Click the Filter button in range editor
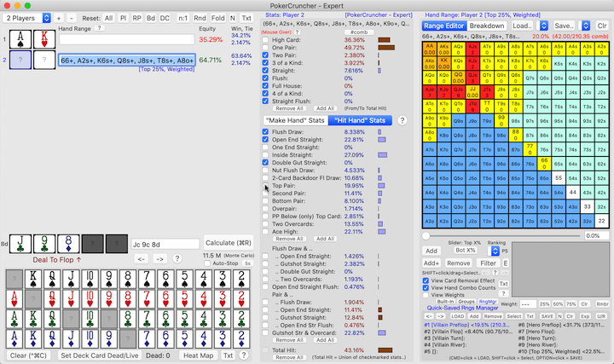This screenshot has width=614, height=364. [x=488, y=263]
